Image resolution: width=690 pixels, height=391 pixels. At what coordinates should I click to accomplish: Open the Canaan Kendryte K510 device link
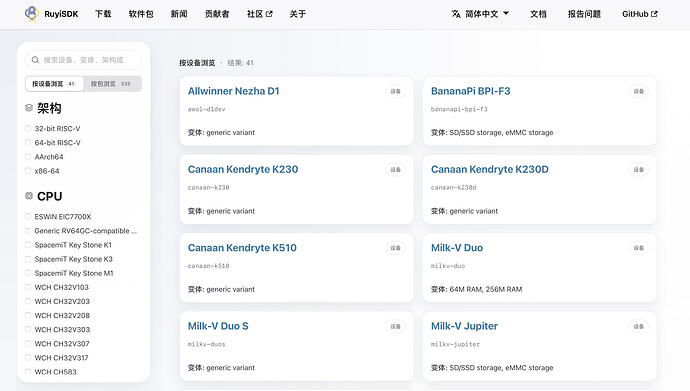[242, 248]
